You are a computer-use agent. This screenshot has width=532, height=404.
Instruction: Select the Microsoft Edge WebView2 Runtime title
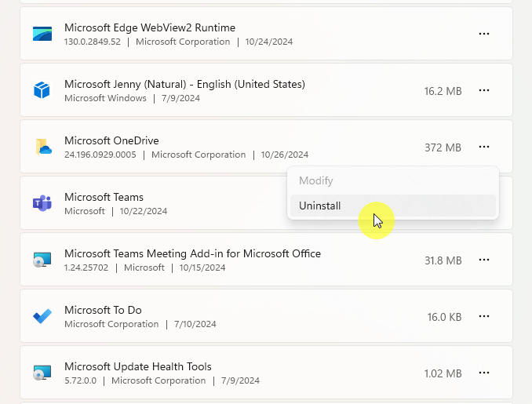point(150,27)
